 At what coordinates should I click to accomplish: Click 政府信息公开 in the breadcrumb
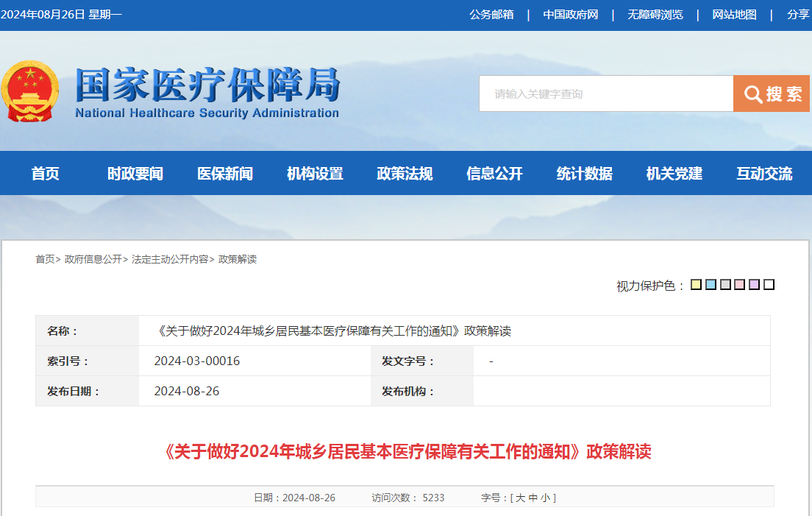[93, 259]
